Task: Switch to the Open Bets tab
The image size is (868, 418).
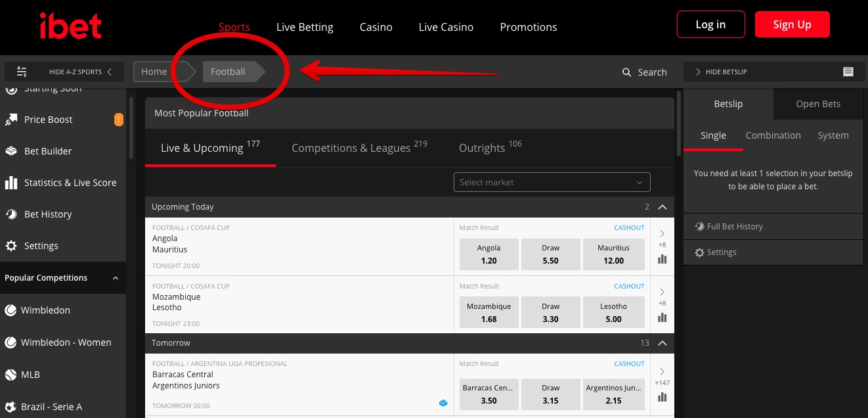Action: (818, 104)
